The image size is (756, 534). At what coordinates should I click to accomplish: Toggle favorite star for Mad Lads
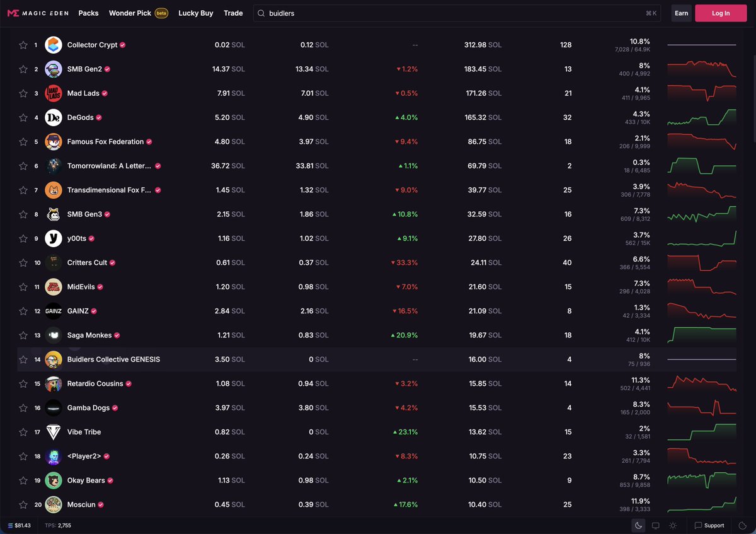(23, 93)
